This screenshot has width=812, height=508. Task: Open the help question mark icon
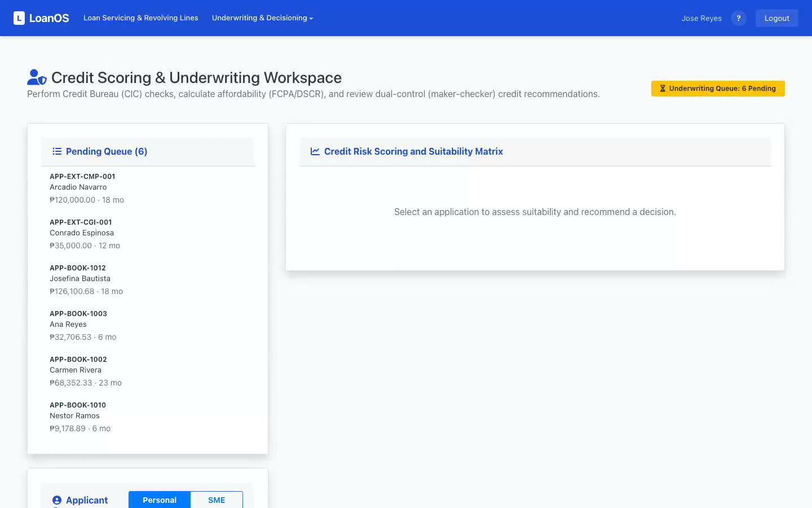[739, 18]
